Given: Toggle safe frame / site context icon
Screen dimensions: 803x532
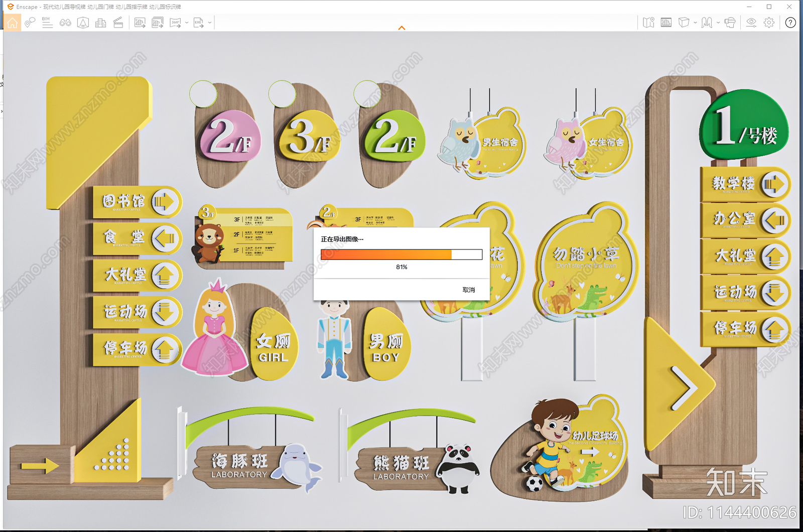Looking at the screenshot, I should coord(83,23).
